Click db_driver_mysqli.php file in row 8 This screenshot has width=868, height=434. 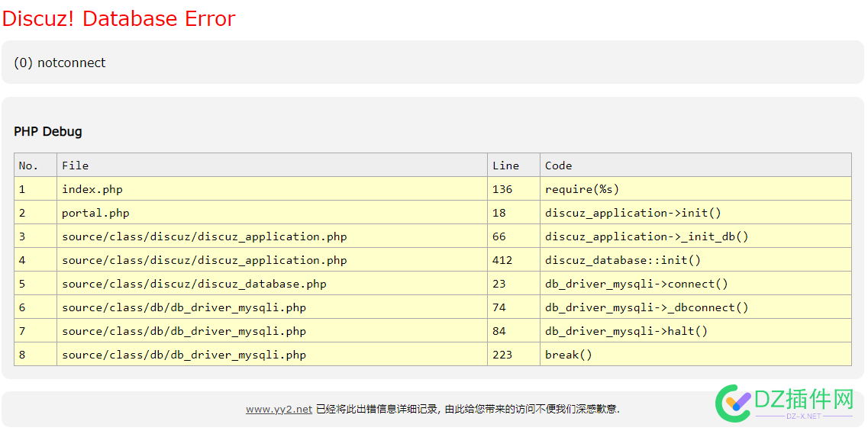272,355
